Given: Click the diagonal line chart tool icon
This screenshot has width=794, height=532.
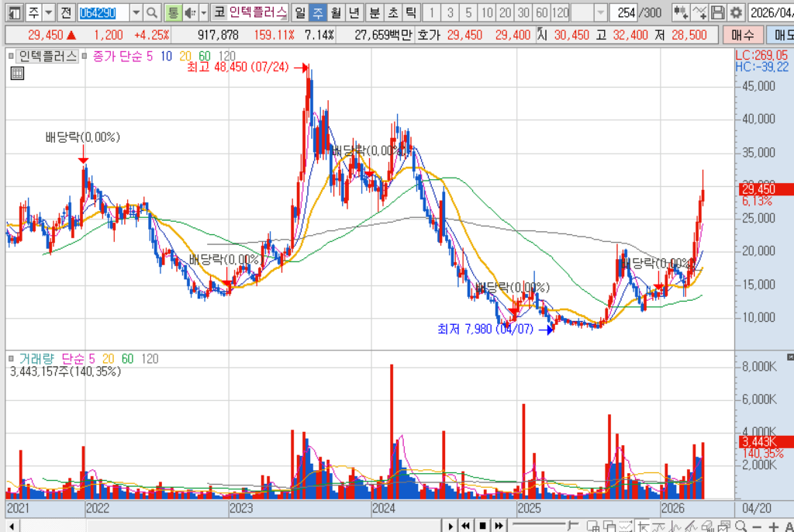Looking at the screenshot, I should pyautogui.click(x=692, y=527).
